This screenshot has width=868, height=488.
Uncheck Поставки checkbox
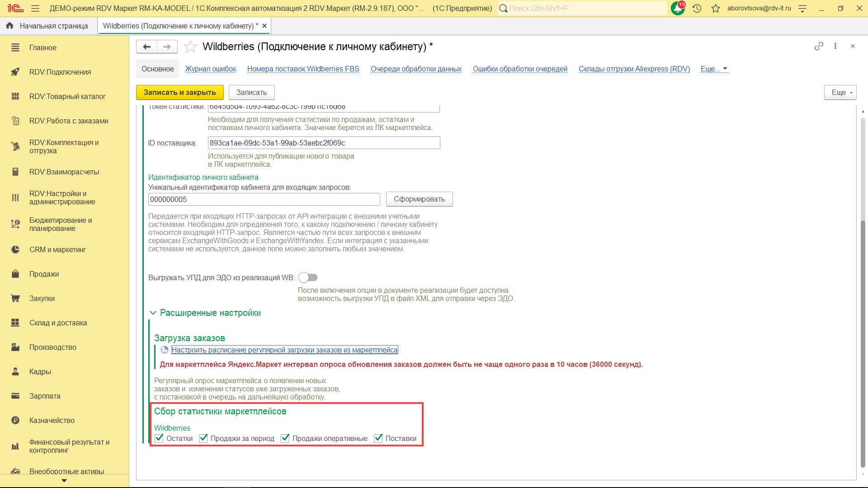coord(378,438)
